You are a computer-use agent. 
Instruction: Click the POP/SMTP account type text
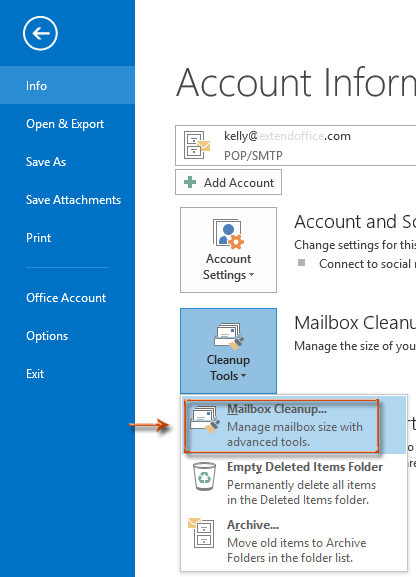point(253,156)
